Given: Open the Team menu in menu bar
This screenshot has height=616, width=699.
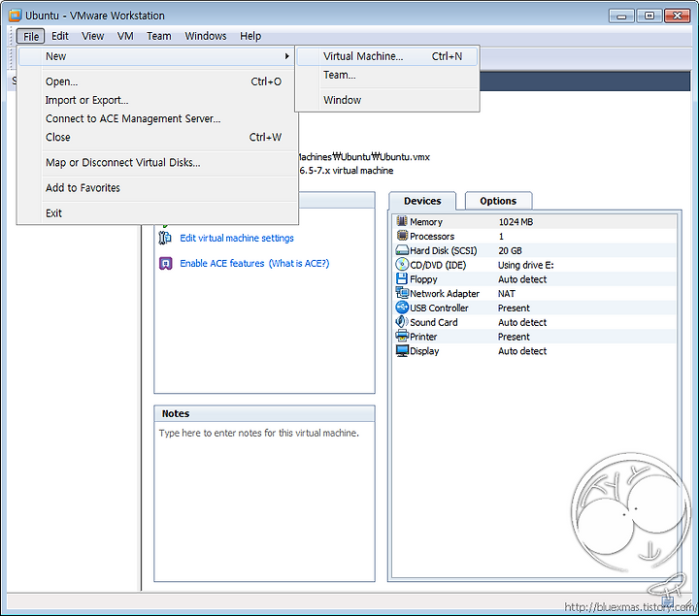Looking at the screenshot, I should 158,36.
